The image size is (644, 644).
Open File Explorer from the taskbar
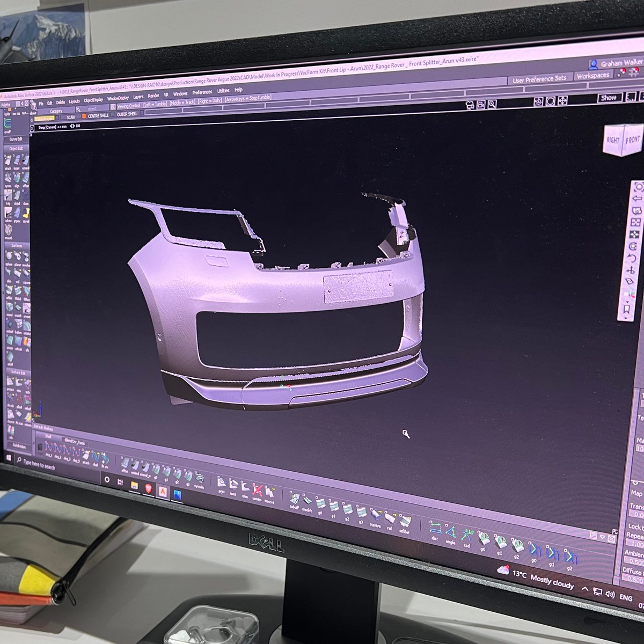point(134,486)
